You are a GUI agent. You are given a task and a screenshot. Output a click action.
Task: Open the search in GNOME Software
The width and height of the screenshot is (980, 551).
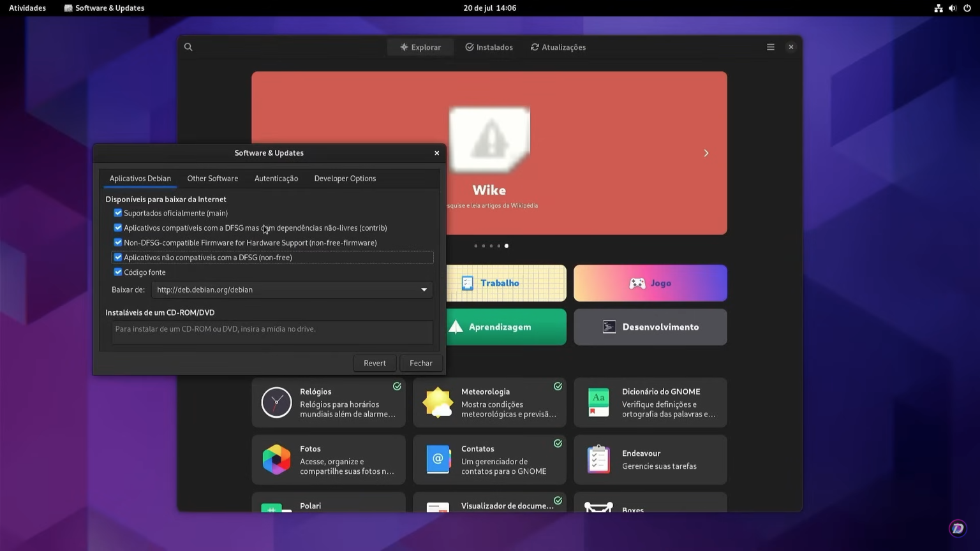pos(188,47)
